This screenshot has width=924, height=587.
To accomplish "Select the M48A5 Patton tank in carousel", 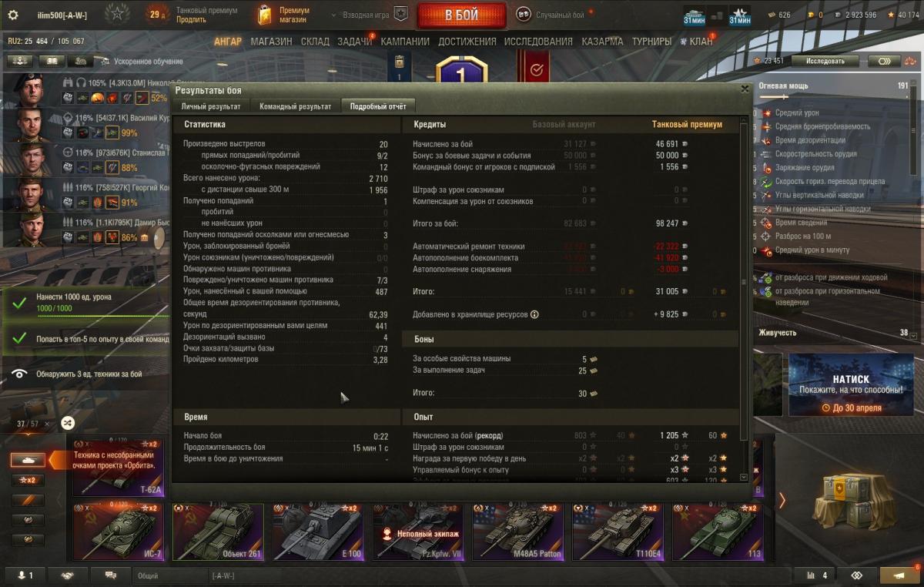I will [x=518, y=532].
